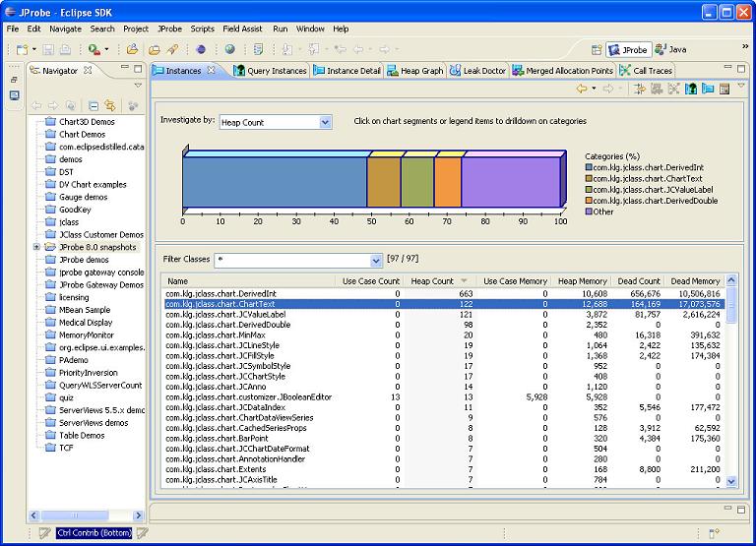756x546 pixels.
Task: Toggle Link with Editor in Navigator
Action: pyautogui.click(x=110, y=105)
